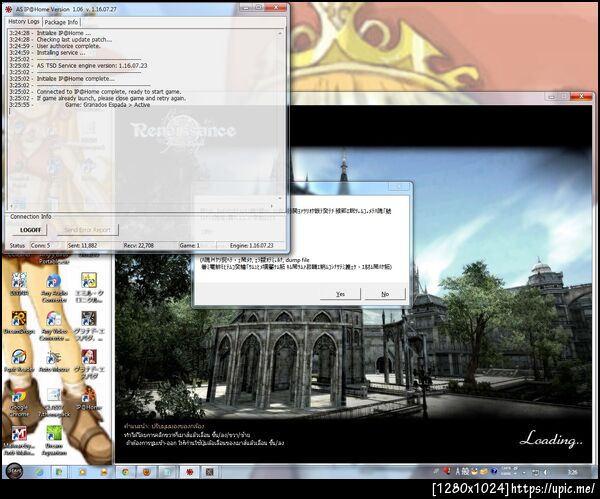This screenshot has width=600, height=499.
Task: Click the 'Recv: 22,708' status bar entry
Action: [139, 245]
